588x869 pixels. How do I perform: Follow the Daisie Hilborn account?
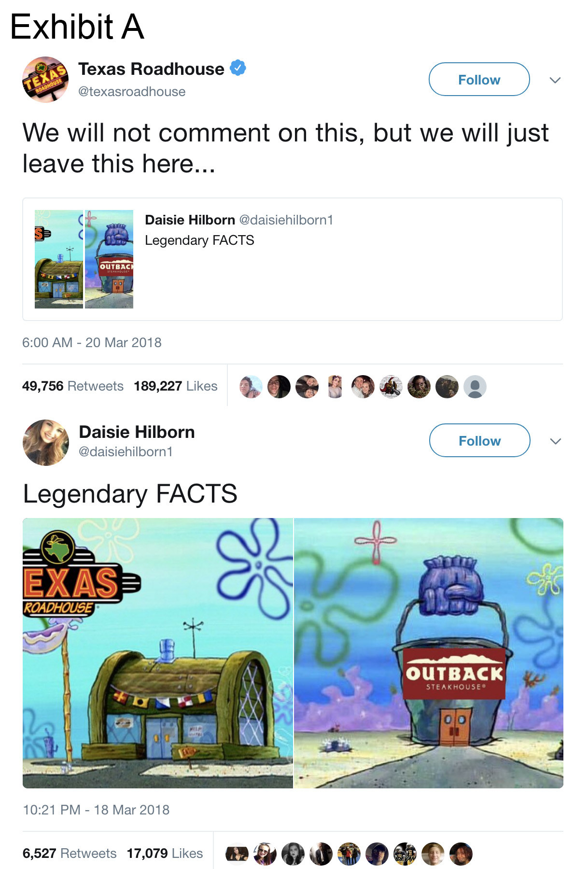tap(479, 440)
